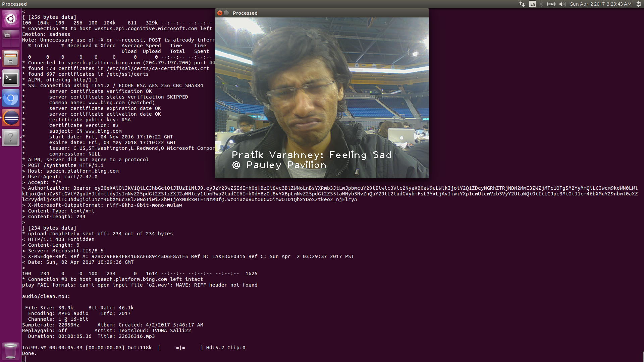This screenshot has width=644, height=362.
Task: Open the battery status indicator
Action: click(x=551, y=4)
